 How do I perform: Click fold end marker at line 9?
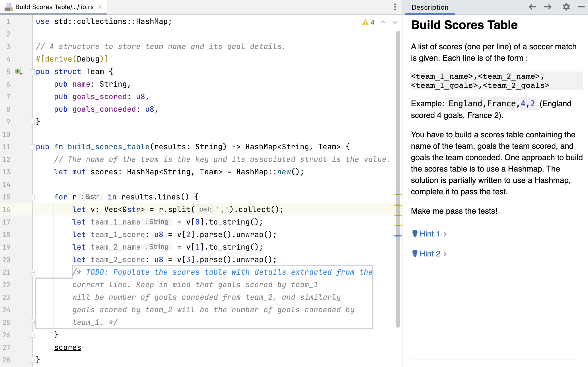coord(32,121)
